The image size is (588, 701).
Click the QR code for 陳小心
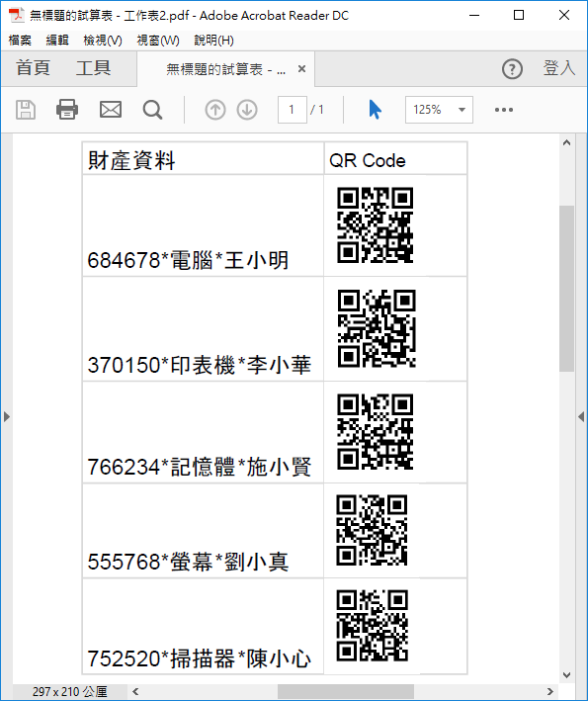coord(373,626)
